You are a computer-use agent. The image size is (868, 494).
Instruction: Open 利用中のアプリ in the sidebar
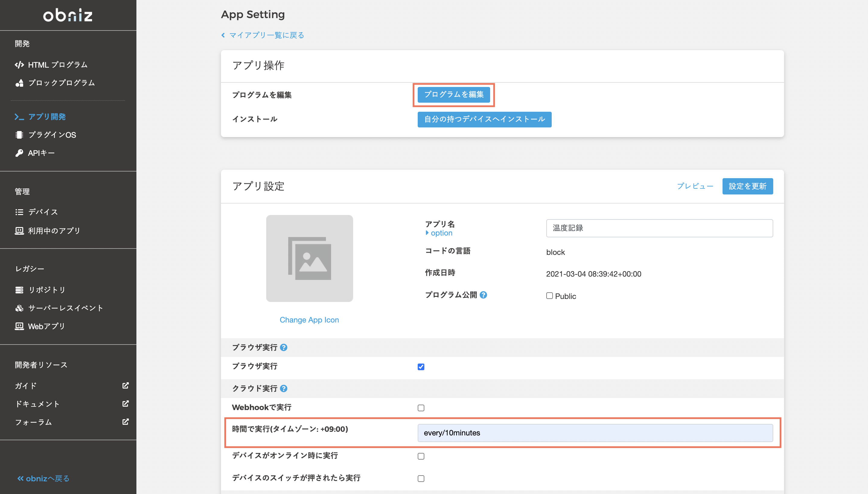coord(54,231)
